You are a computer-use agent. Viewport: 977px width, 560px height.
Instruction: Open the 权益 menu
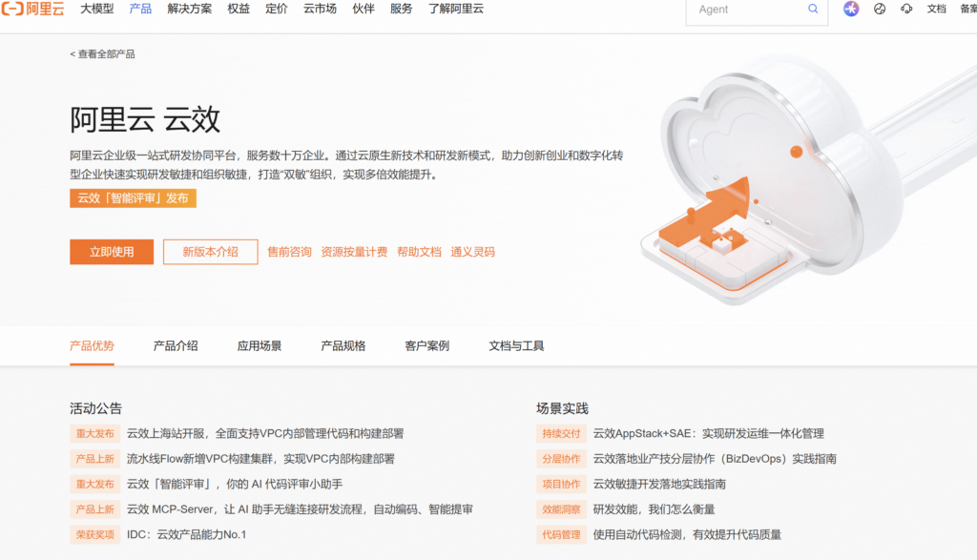click(239, 9)
